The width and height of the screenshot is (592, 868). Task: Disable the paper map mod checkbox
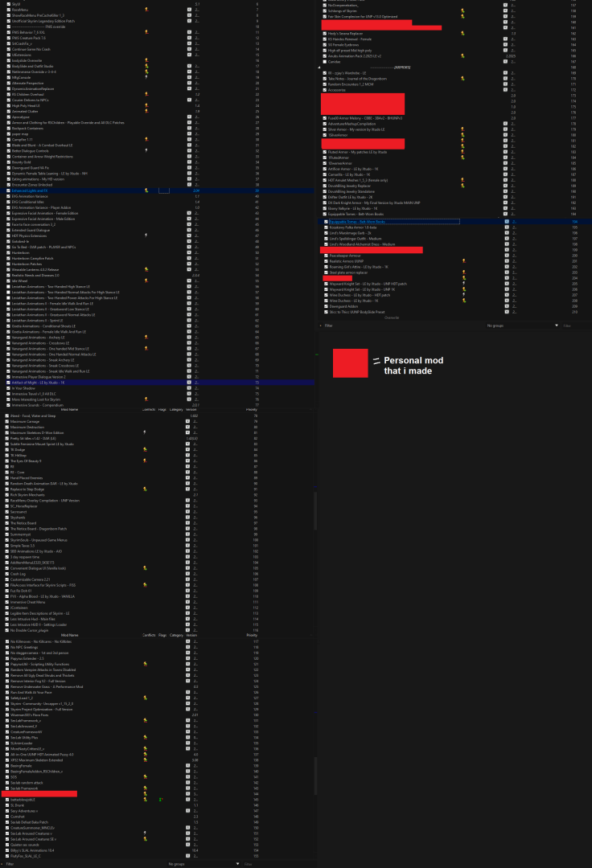point(8,134)
